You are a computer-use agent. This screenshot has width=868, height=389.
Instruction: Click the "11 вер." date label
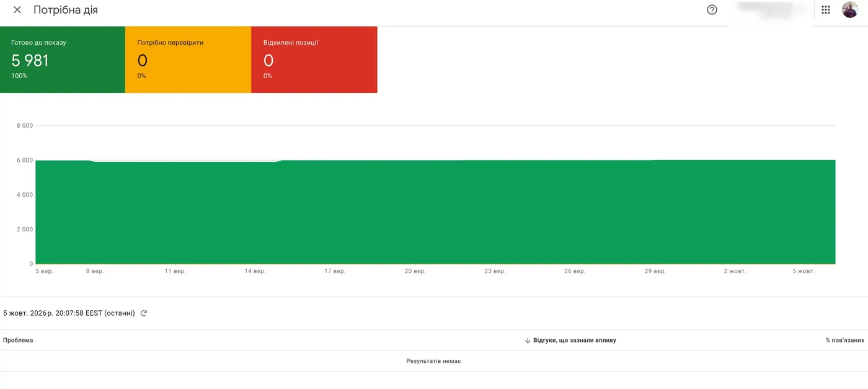tap(175, 271)
